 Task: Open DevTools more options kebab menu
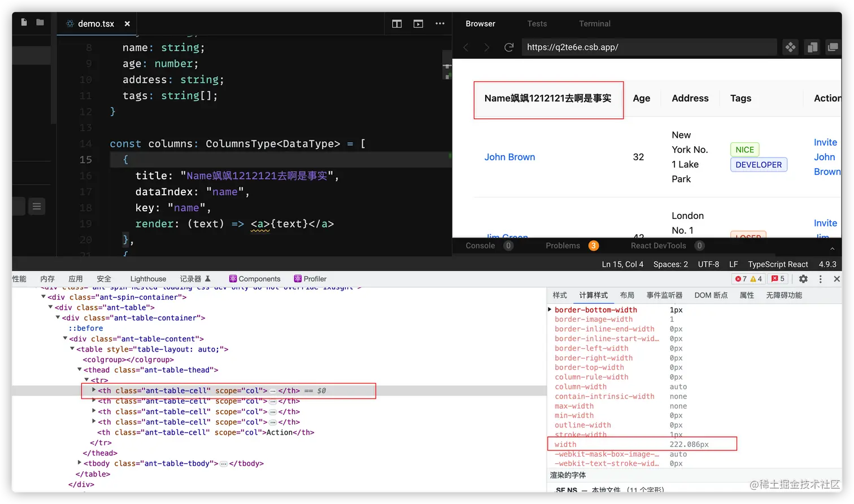click(821, 279)
